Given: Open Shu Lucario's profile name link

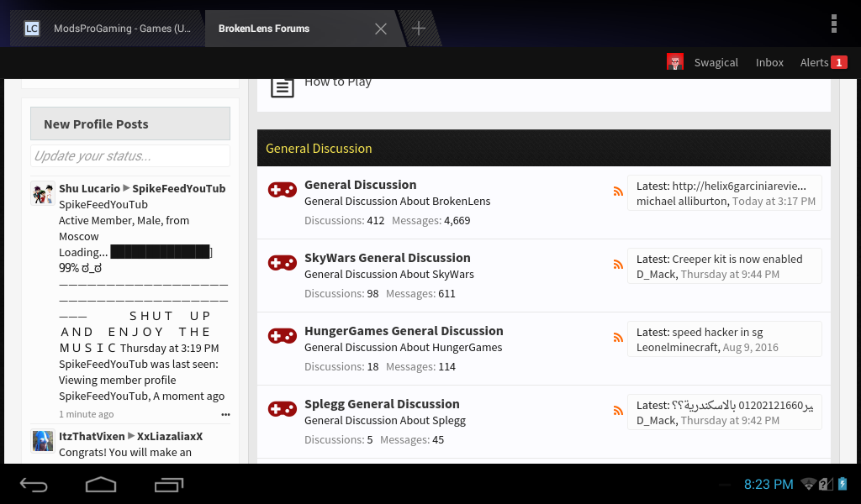Looking at the screenshot, I should tap(89, 188).
